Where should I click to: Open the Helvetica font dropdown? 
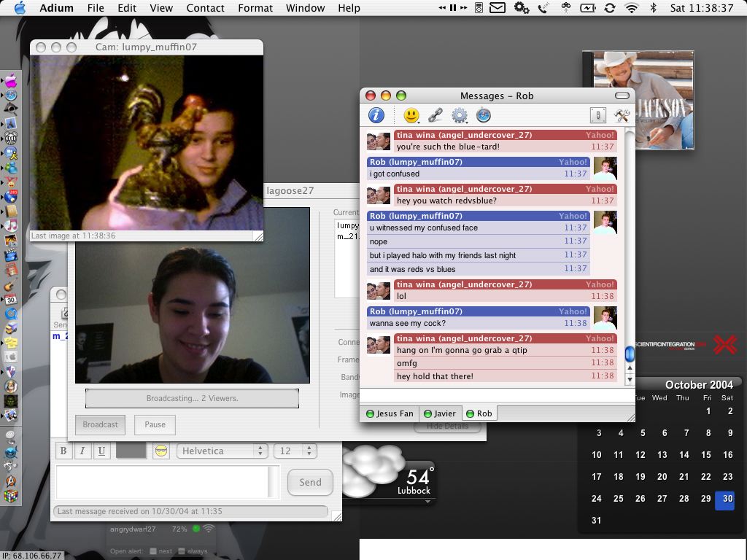coord(222,451)
